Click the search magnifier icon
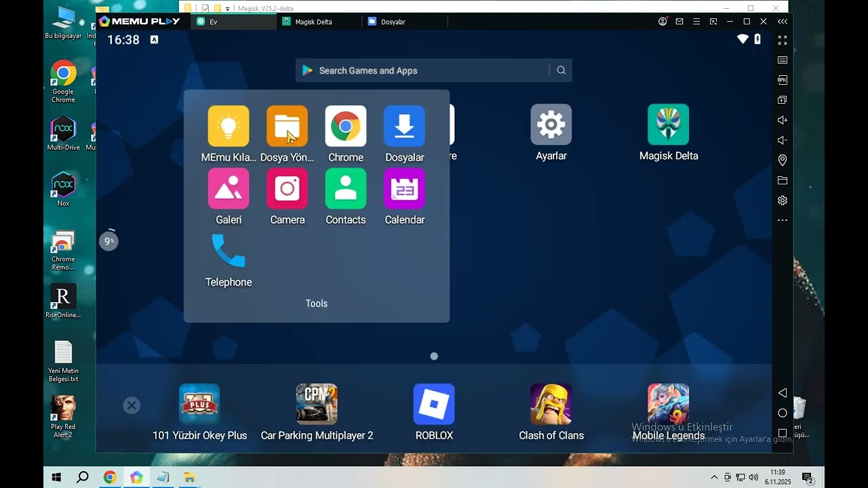Screen dimensions: 868x488 561,70
